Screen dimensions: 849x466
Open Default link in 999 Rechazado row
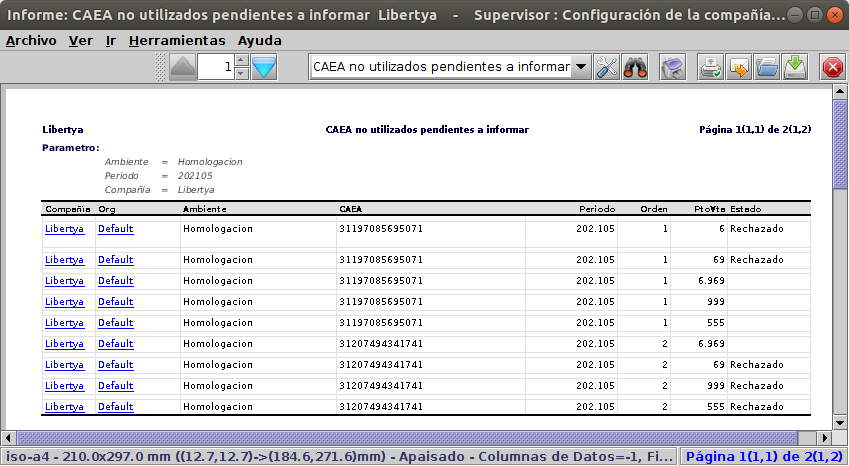point(115,386)
